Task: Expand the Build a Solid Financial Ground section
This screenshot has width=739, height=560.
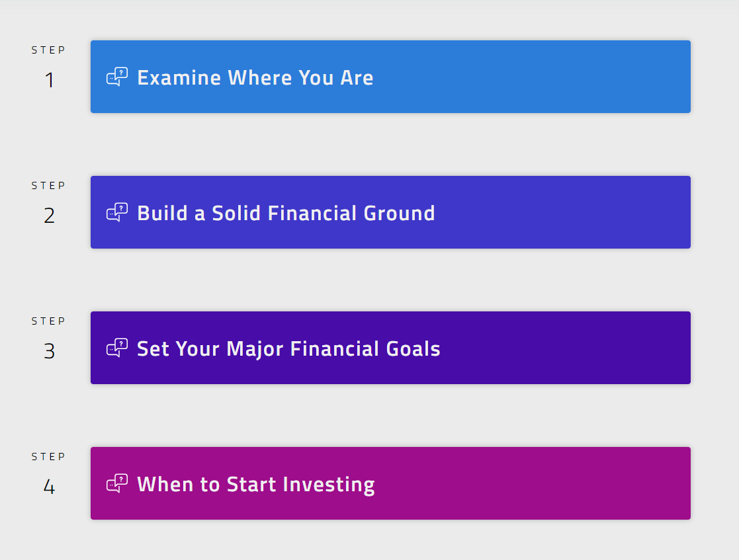Action: tap(286, 214)
